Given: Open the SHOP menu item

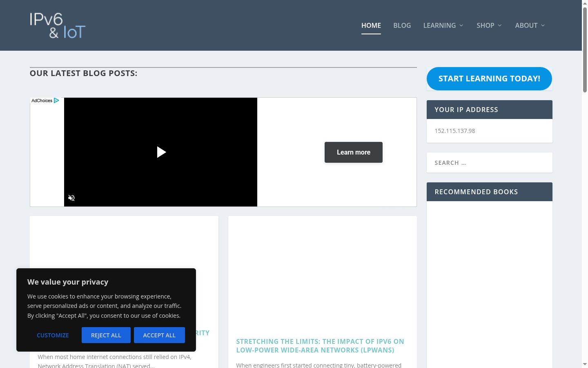Looking at the screenshot, I should point(486,25).
